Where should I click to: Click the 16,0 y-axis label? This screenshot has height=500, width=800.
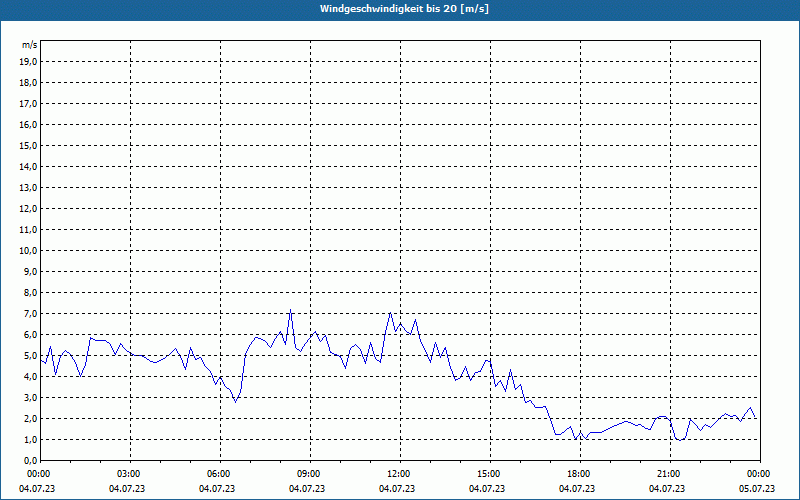tap(28, 124)
